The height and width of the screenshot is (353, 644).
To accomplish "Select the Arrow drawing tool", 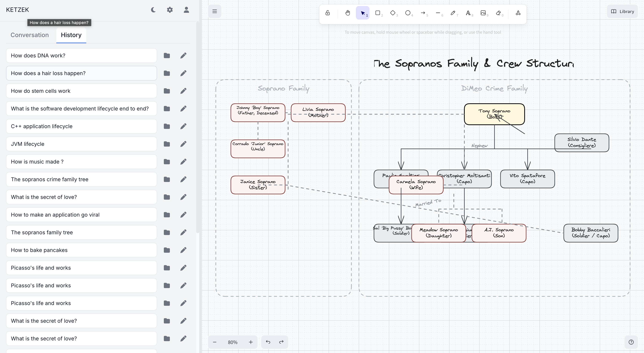I will [423, 13].
